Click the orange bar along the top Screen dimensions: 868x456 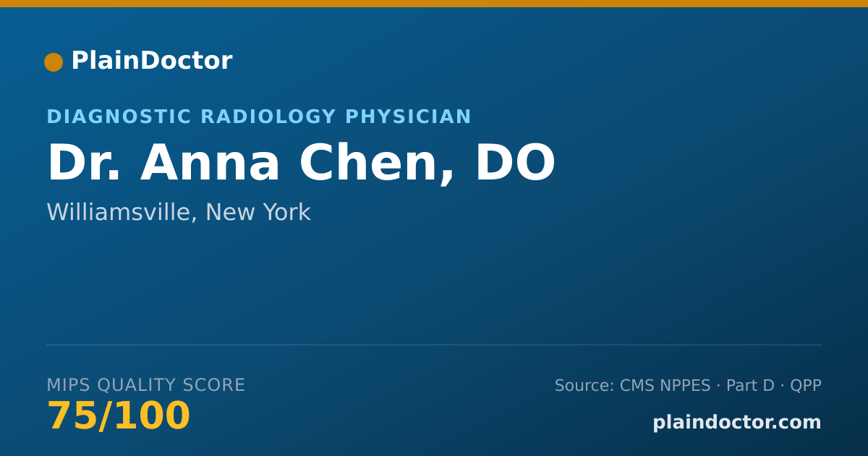click(x=434, y=4)
